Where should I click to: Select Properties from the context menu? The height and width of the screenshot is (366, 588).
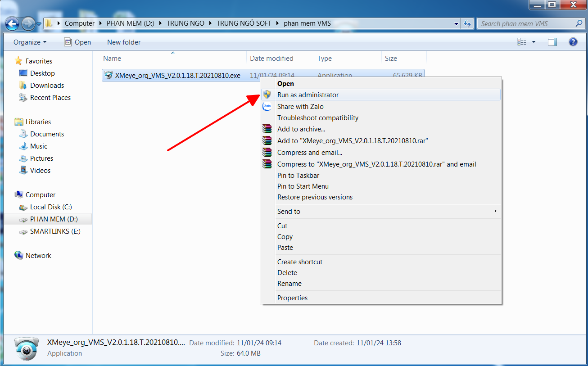coord(292,298)
